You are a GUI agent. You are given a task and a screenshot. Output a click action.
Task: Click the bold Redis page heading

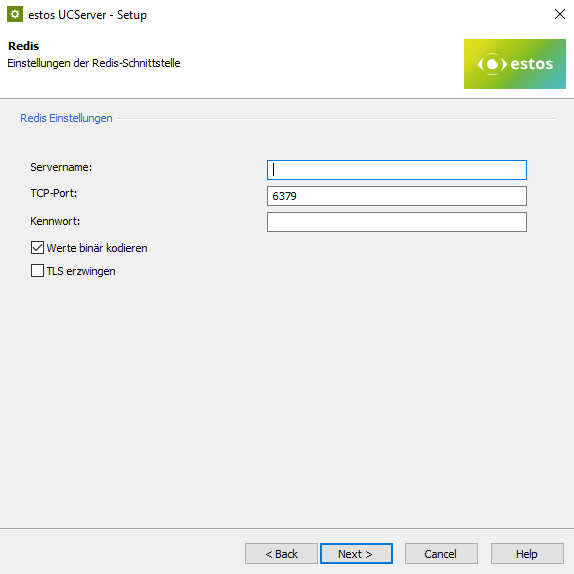click(23, 46)
